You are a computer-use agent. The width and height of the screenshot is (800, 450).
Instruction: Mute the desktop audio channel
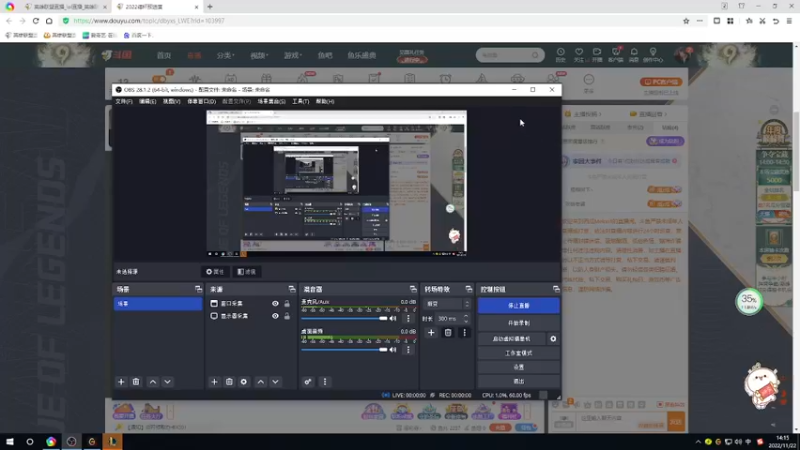[x=393, y=349]
